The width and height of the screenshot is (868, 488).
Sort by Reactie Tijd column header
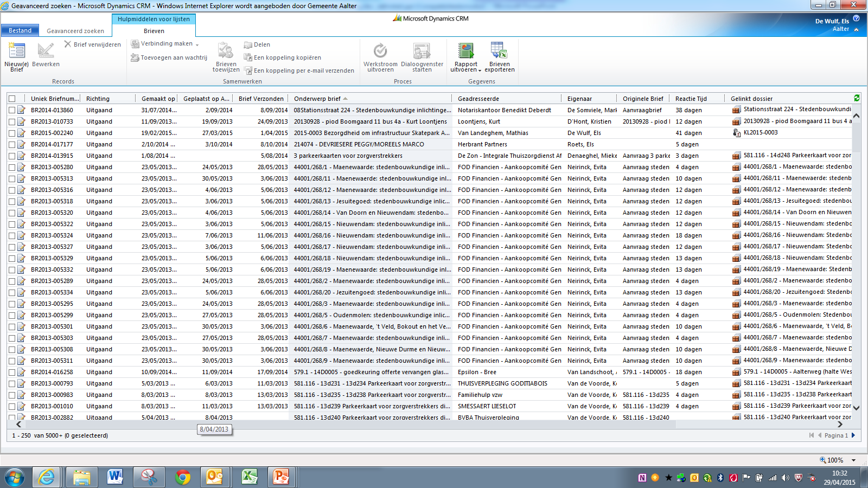click(x=691, y=99)
